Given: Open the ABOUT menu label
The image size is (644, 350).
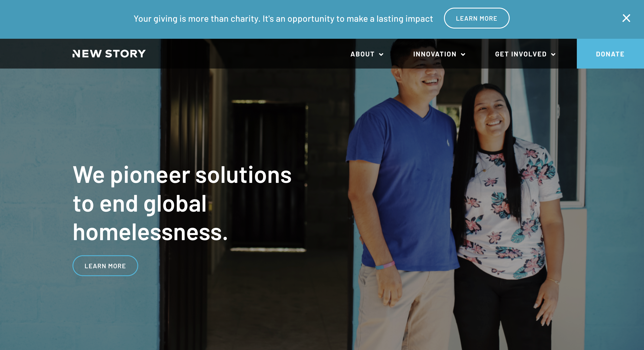Looking at the screenshot, I should tap(362, 54).
